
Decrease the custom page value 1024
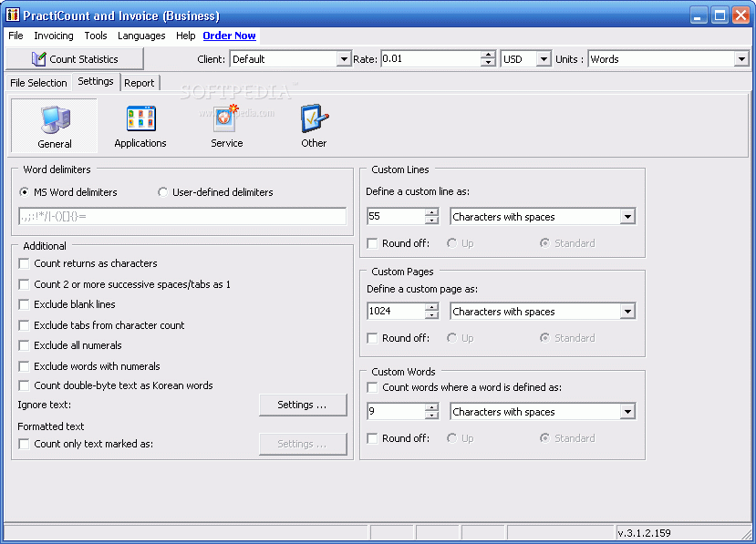pos(431,315)
